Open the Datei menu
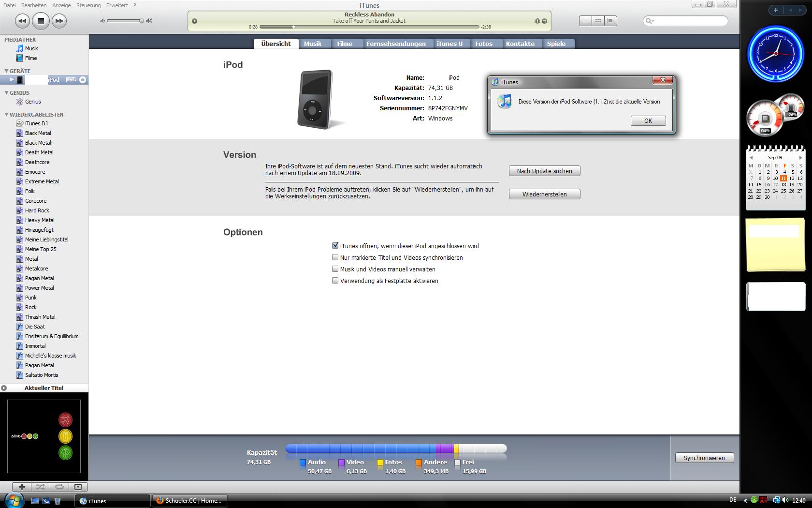 (10, 5)
